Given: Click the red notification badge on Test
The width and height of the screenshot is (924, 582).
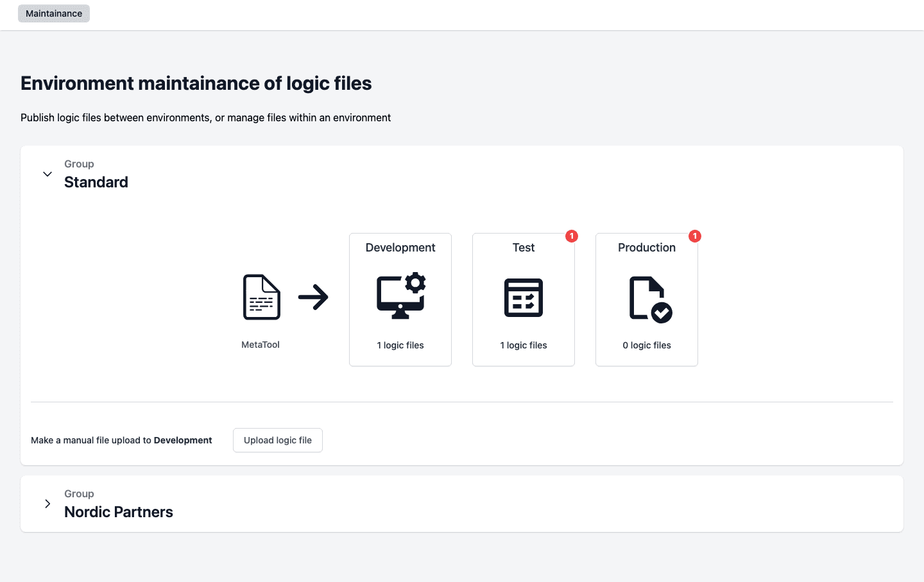Looking at the screenshot, I should pos(572,236).
